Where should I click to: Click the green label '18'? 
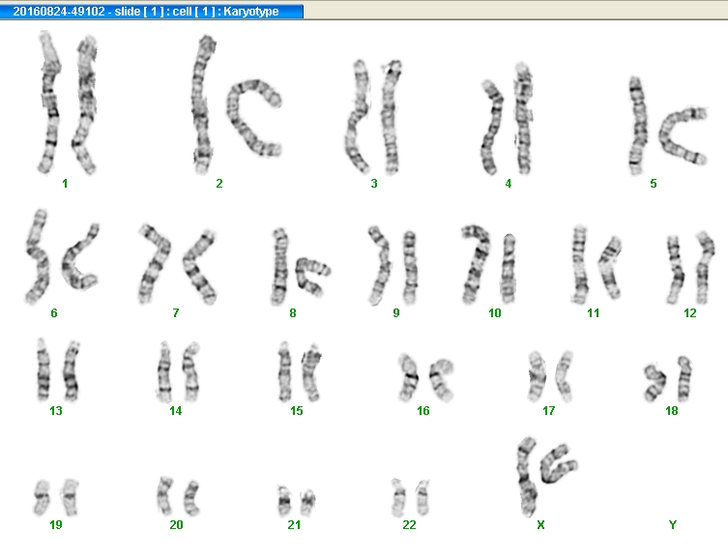672,410
